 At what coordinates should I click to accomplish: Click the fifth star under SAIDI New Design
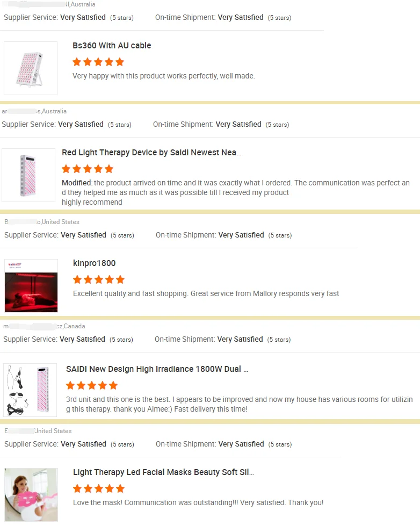coord(113,385)
